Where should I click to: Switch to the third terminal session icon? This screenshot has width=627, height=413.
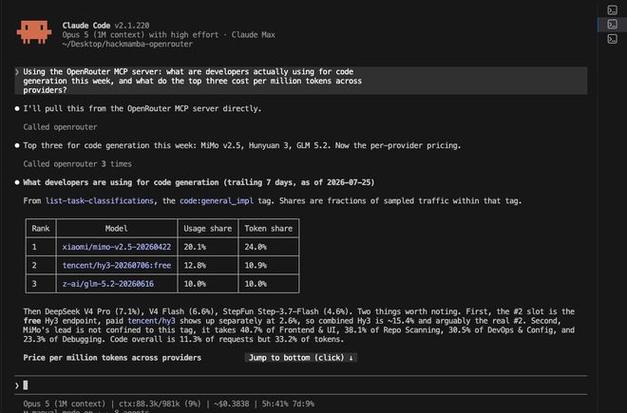pyautogui.click(x=612, y=39)
